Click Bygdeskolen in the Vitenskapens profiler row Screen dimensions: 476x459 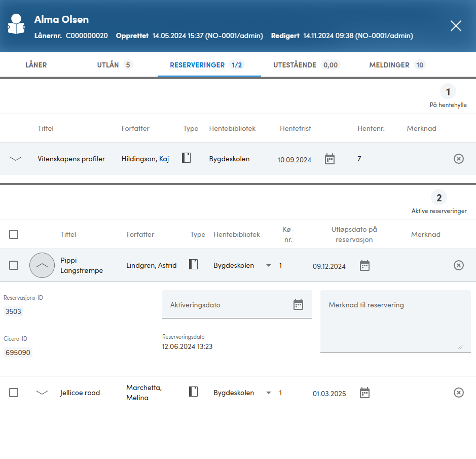tap(229, 159)
